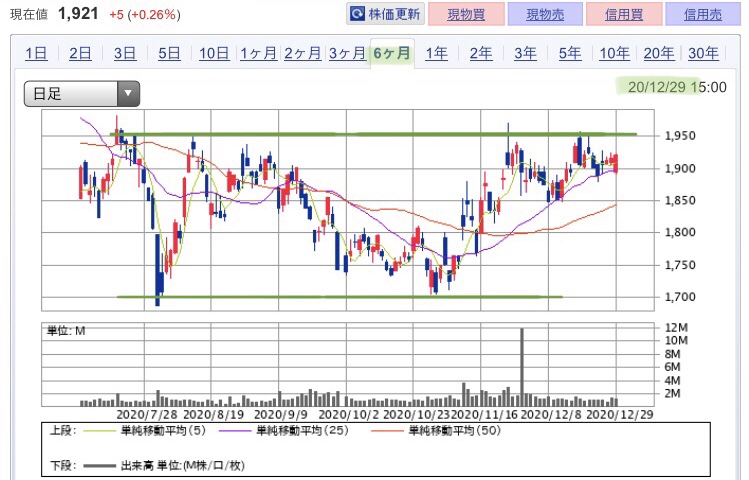Switch to the 1ヶ月 chart range
The height and width of the screenshot is (480, 749).
[x=258, y=53]
